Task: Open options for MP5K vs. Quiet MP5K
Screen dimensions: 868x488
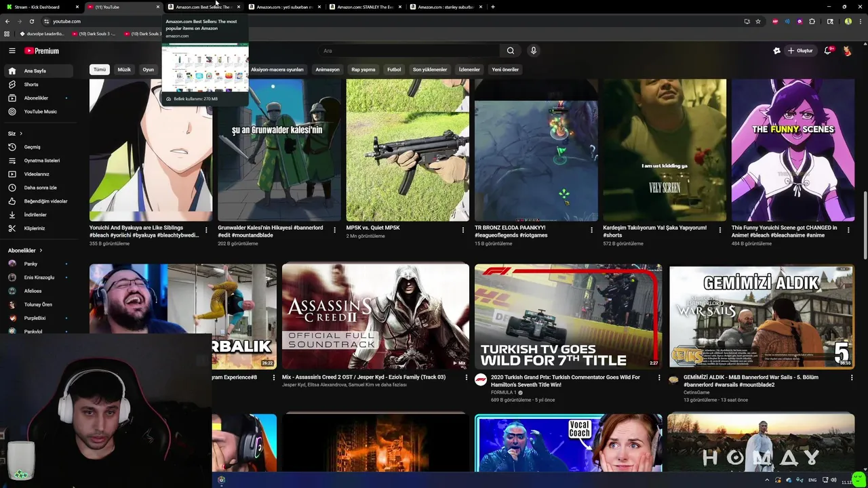Action: click(463, 230)
